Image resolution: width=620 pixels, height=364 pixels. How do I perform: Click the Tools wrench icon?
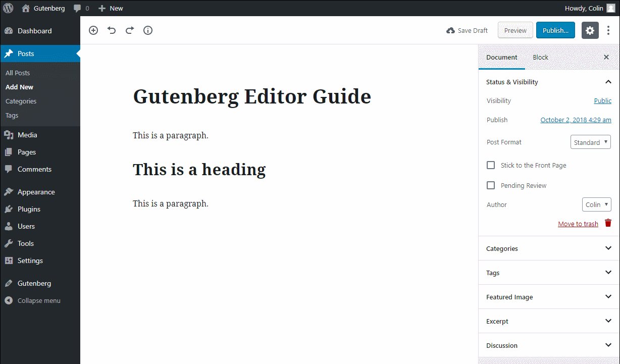9,243
